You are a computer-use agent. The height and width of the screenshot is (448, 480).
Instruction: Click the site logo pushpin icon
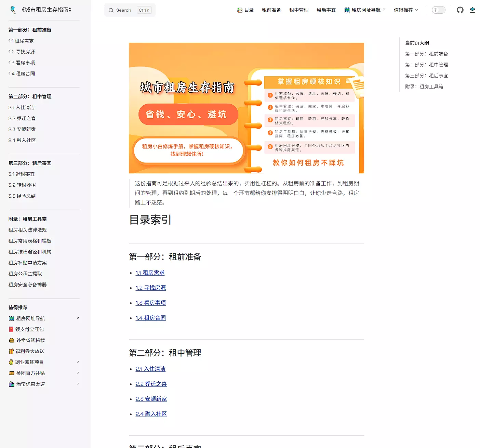(13, 10)
